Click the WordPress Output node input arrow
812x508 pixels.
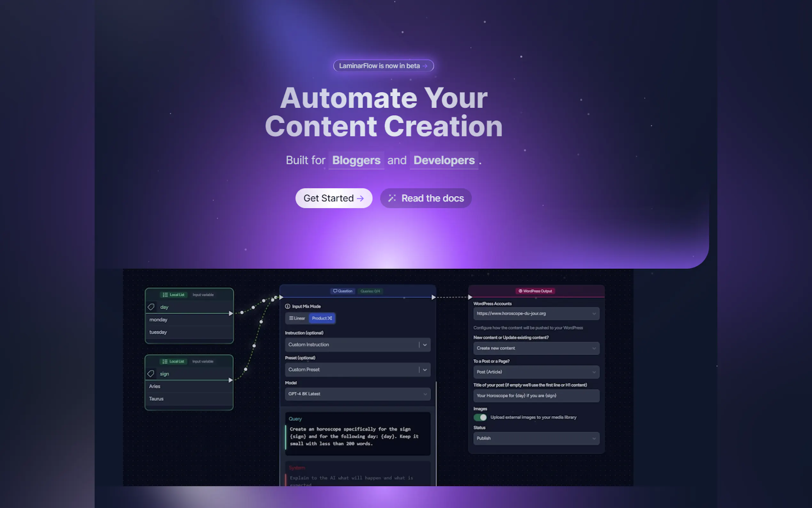coord(470,297)
